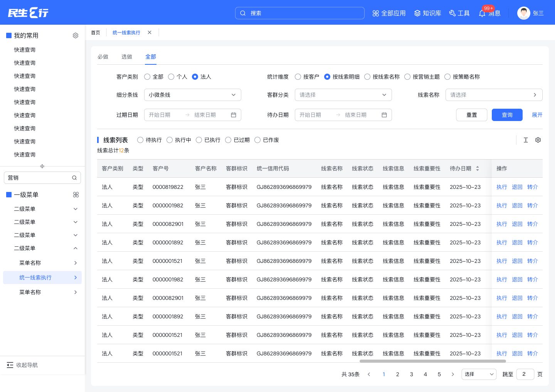Open the 消息 notification bell
Image resolution: width=555 pixels, height=392 pixels.
pyautogui.click(x=482, y=13)
